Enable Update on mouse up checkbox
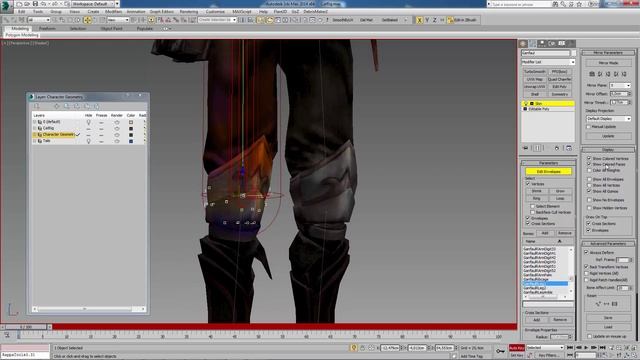Viewport: 640px width, 360px height. coord(589,336)
